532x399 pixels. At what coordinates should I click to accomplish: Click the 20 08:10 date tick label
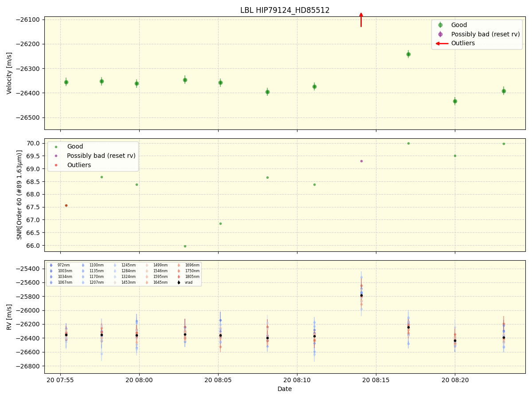point(297,380)
